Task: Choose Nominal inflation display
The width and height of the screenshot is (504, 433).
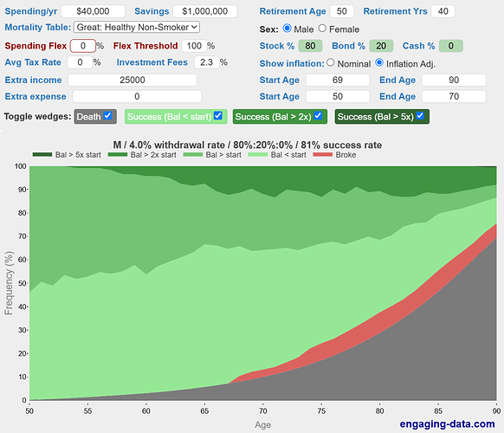Action: [x=331, y=62]
